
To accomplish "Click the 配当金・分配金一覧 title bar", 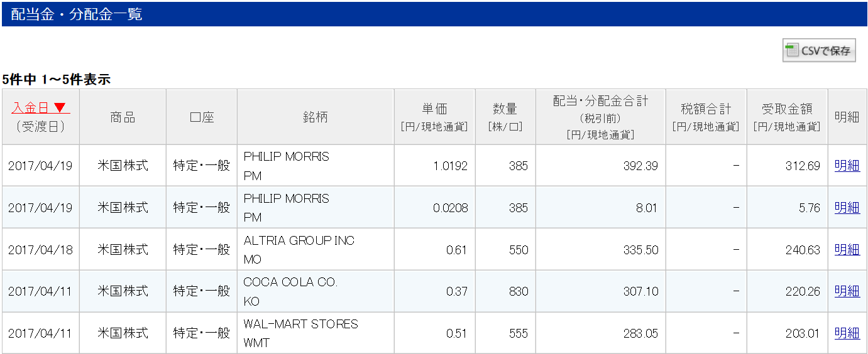I will 434,14.
